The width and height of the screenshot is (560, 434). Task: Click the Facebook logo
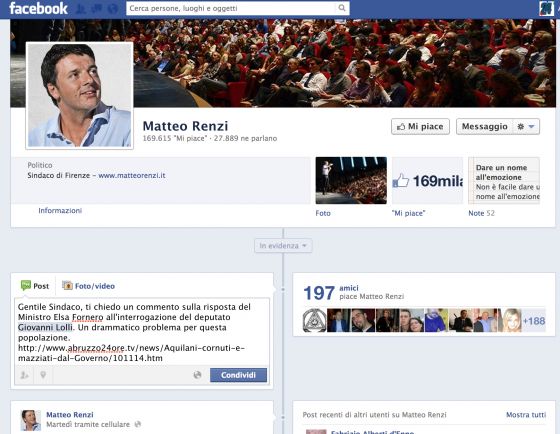click(39, 8)
